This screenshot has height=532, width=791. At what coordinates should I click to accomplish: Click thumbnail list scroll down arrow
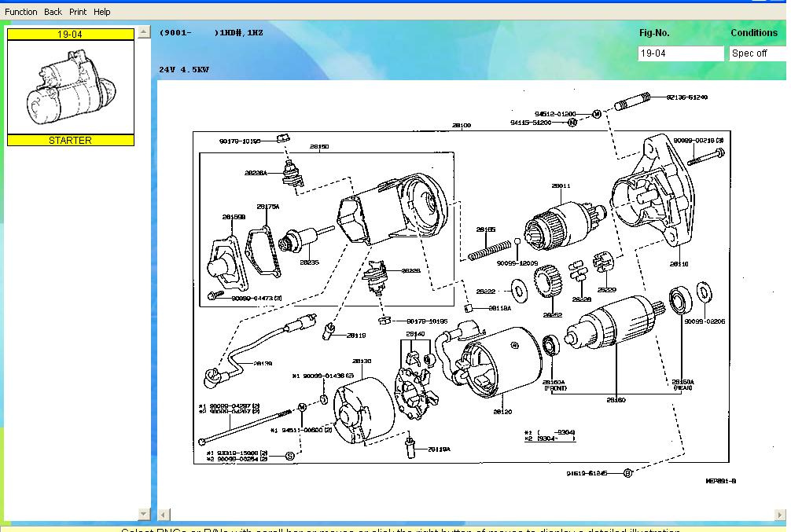pyautogui.click(x=144, y=514)
